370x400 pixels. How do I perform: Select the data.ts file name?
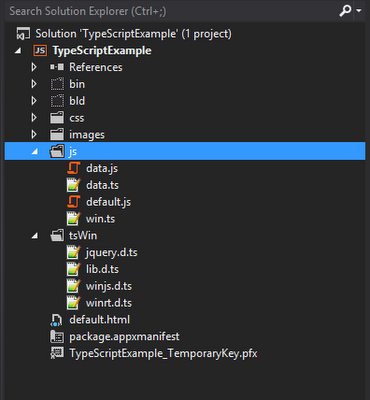[102, 185]
